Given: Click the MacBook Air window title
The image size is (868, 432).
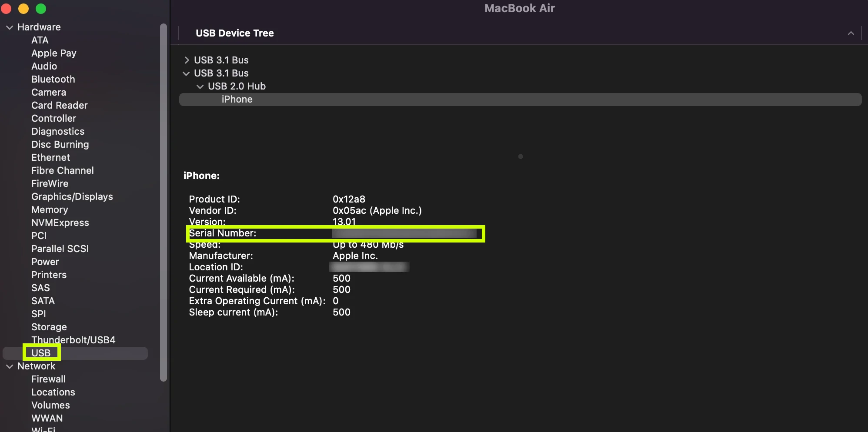Looking at the screenshot, I should (520, 8).
